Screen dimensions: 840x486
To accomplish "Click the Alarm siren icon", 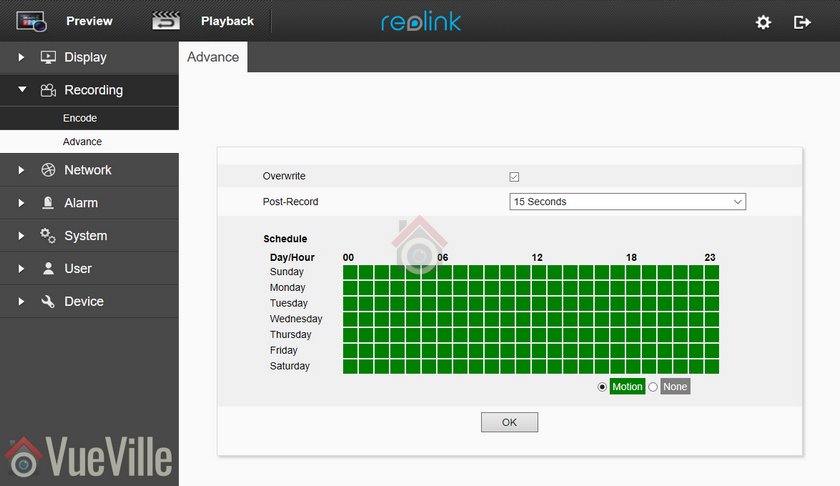I will click(x=48, y=203).
